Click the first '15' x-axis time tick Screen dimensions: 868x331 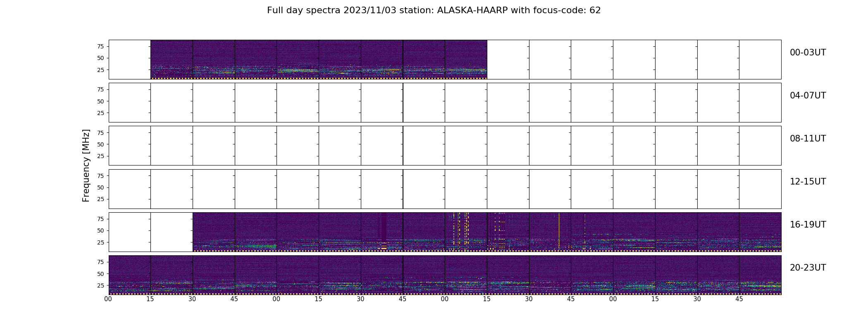150,299
